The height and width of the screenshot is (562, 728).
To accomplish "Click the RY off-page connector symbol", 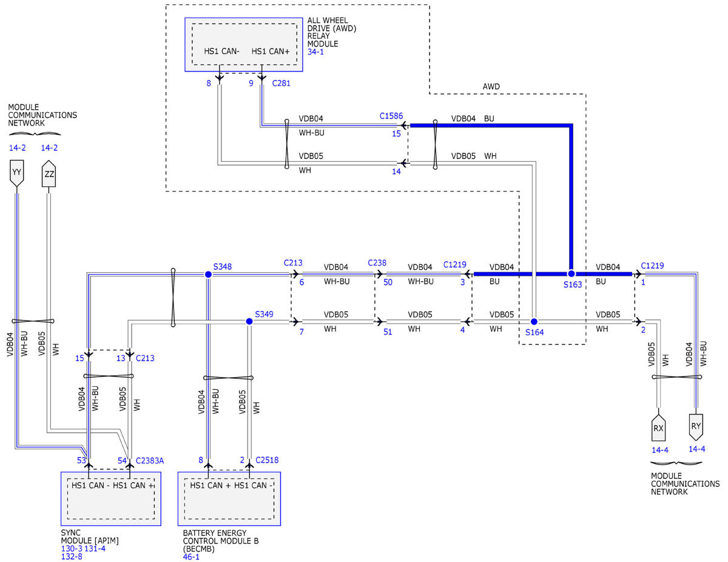I will [x=696, y=425].
